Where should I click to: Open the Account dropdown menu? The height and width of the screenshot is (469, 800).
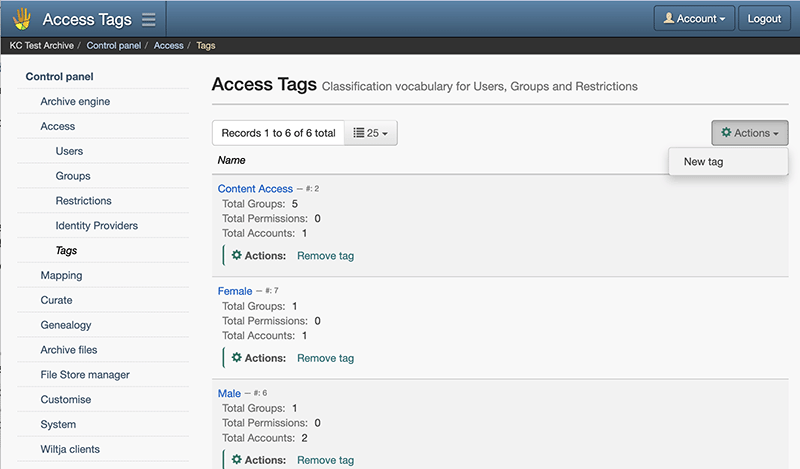pos(694,19)
